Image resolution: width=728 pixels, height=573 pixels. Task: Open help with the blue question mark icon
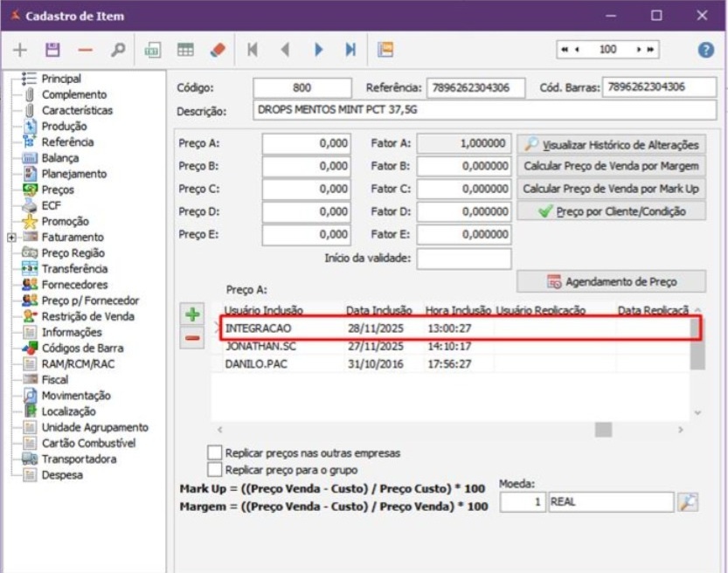point(706,50)
